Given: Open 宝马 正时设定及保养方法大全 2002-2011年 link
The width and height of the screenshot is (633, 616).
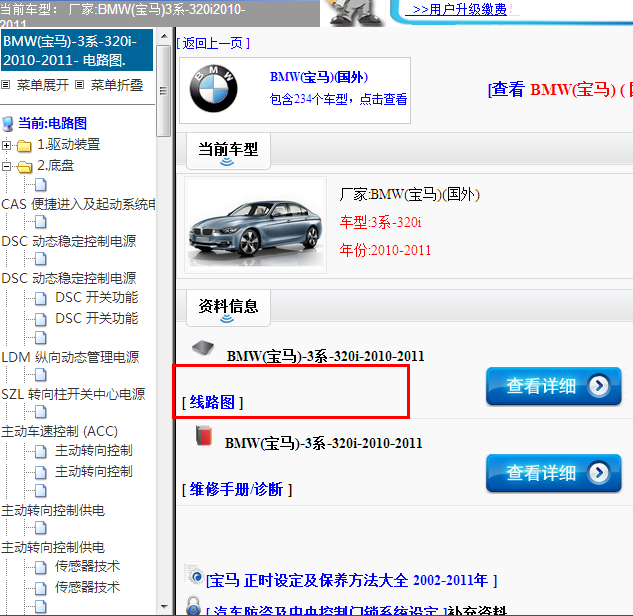Looking at the screenshot, I should click(x=351, y=580).
